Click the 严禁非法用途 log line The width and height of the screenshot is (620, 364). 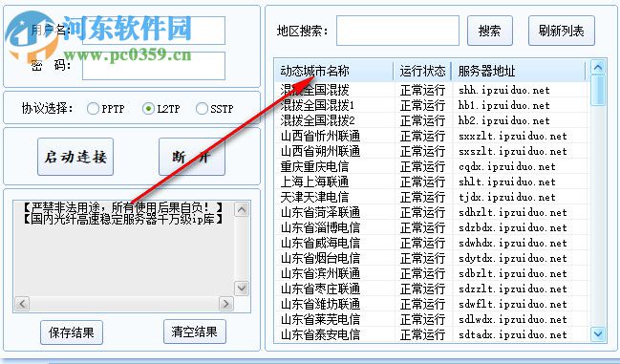pyautogui.click(x=122, y=207)
